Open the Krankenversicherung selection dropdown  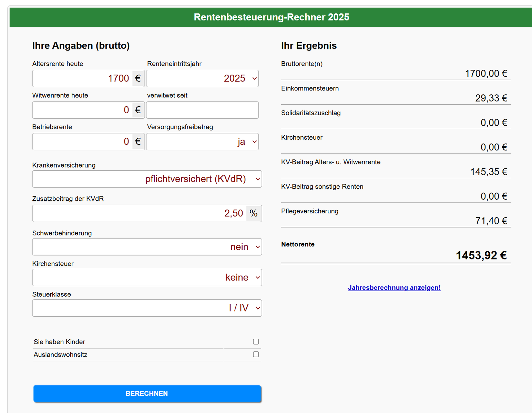tap(147, 179)
